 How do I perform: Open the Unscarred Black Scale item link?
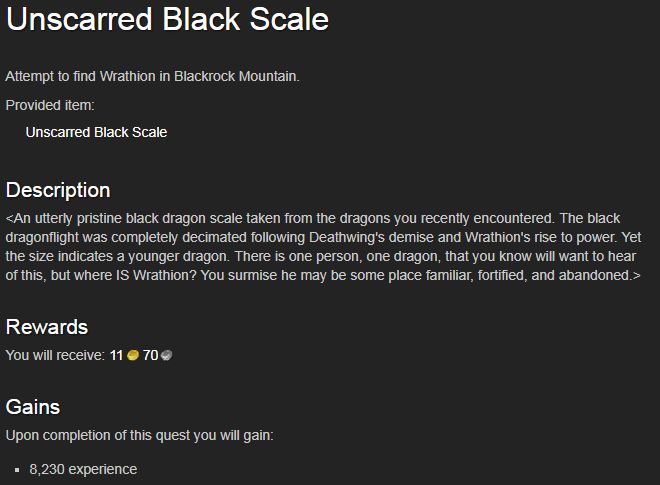96,132
